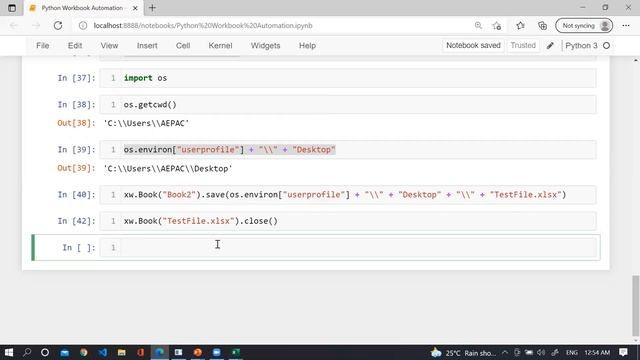Image resolution: width=640 pixels, height=360 pixels.
Task: Click the In [37] prompt
Action: [x=76, y=78]
